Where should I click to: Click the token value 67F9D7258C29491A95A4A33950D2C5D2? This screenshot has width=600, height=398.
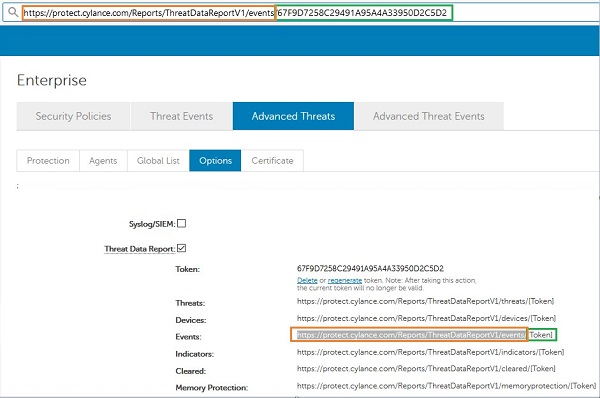(x=370, y=268)
